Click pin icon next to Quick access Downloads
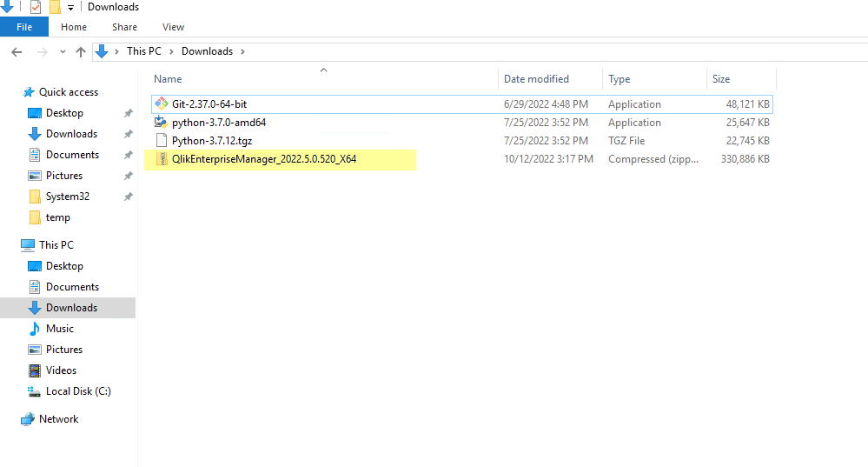 128,134
